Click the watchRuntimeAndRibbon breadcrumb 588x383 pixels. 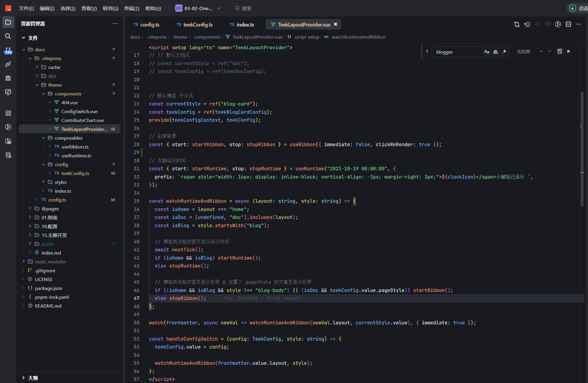(359, 37)
